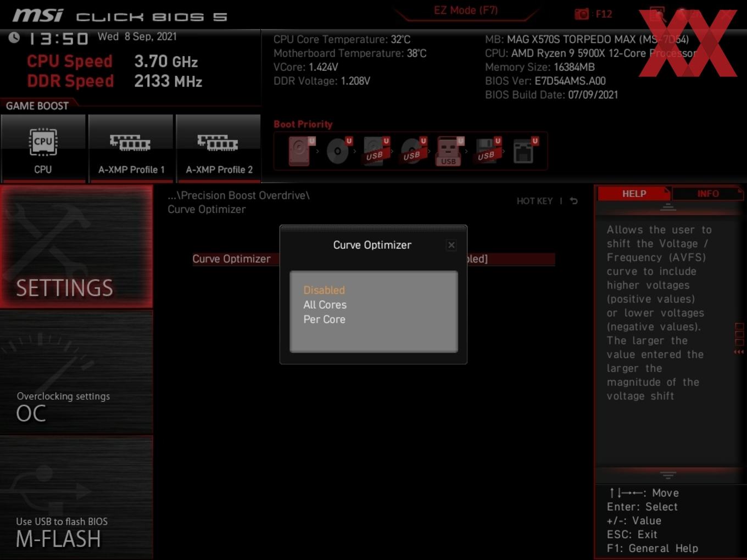This screenshot has height=560, width=747.
Task: Click the F1: General Help hint
Action: [x=653, y=548]
